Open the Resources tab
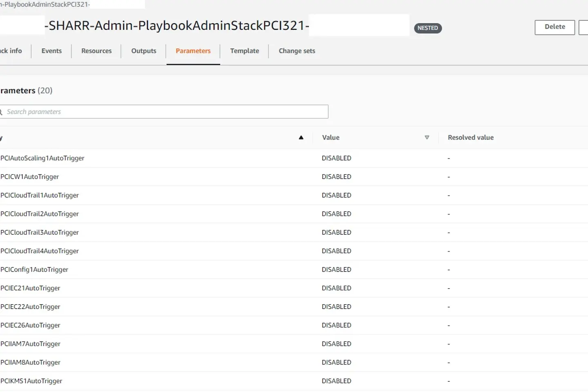This screenshot has width=588, height=392. [x=96, y=51]
